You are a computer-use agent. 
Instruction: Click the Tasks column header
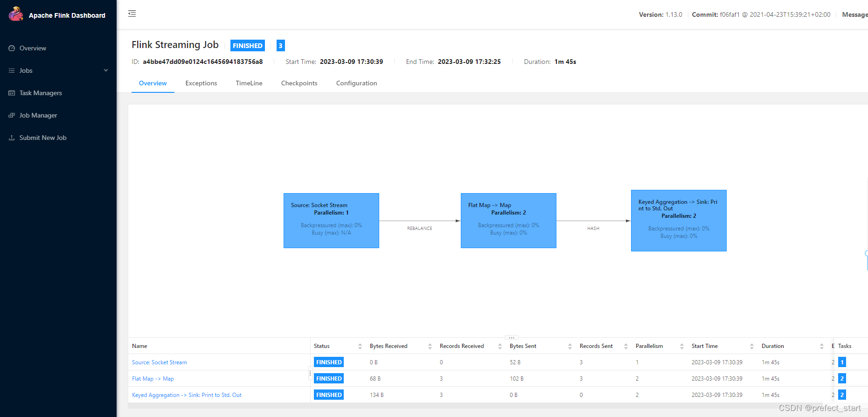[845, 346]
